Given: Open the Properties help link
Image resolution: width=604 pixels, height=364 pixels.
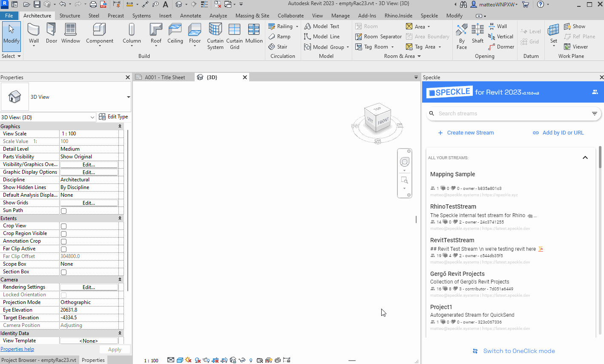Looking at the screenshot, I should (x=17, y=349).
